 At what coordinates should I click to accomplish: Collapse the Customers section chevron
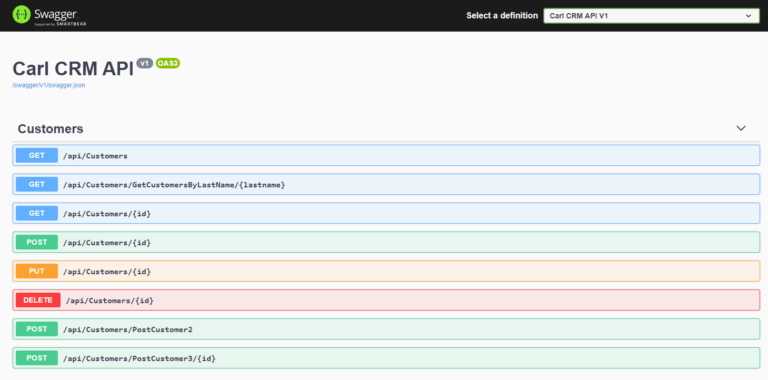point(741,128)
